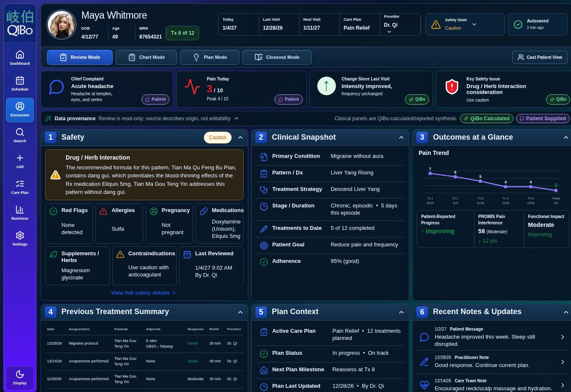Collapse the Plan Context panel
The width and height of the screenshot is (571, 392).
pos(401,312)
